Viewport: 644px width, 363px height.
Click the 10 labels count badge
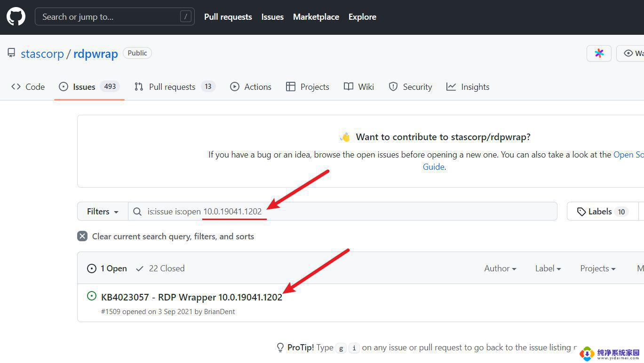[x=621, y=212]
